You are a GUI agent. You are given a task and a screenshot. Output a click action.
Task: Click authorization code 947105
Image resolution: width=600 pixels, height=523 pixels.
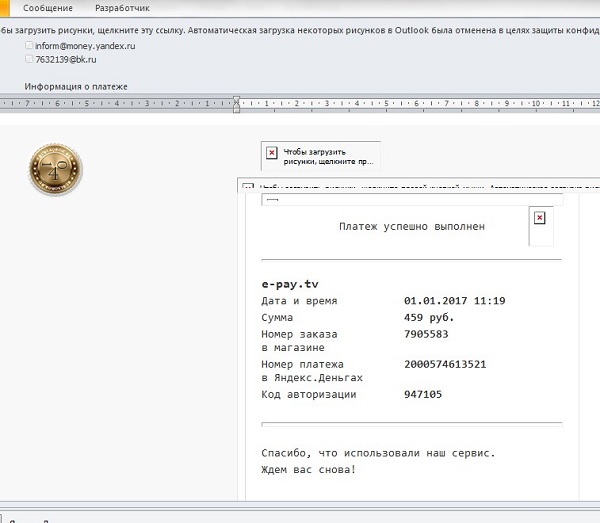(x=423, y=394)
